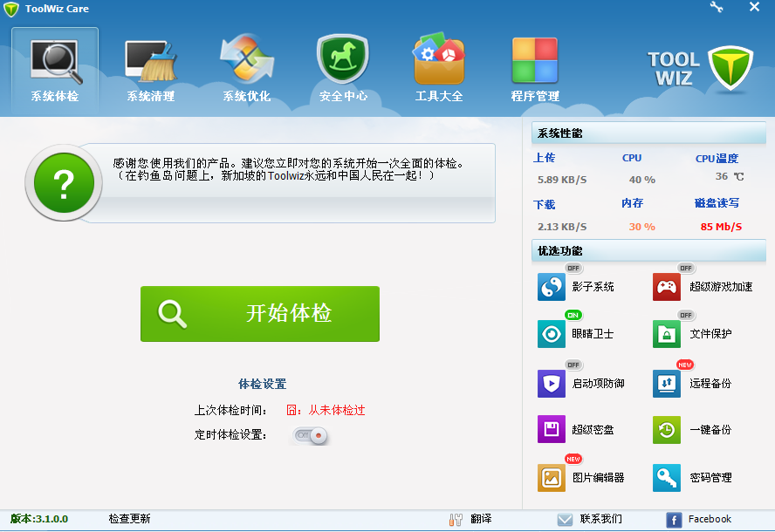Click the 版本:3.1.0.0 version text
Image resolution: width=775 pixels, height=532 pixels.
(x=39, y=519)
